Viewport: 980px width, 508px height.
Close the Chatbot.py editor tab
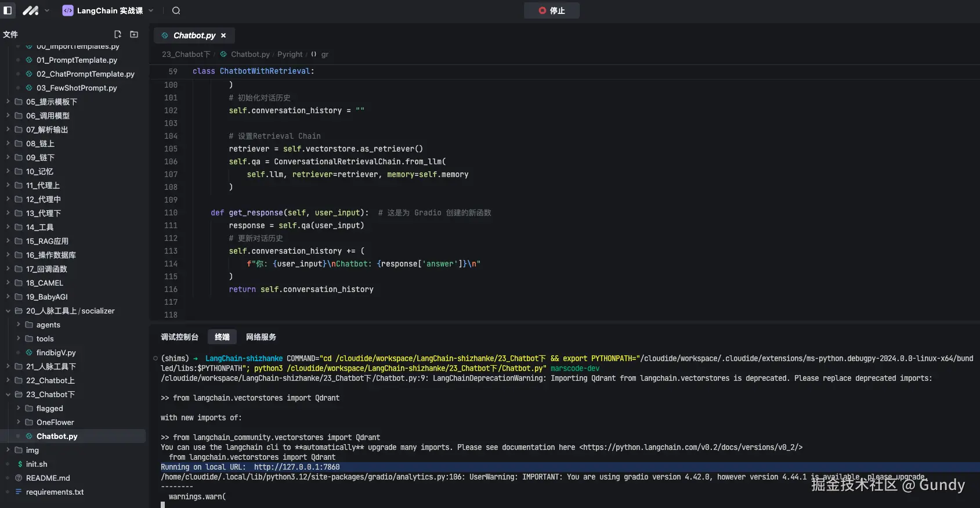pyautogui.click(x=223, y=35)
